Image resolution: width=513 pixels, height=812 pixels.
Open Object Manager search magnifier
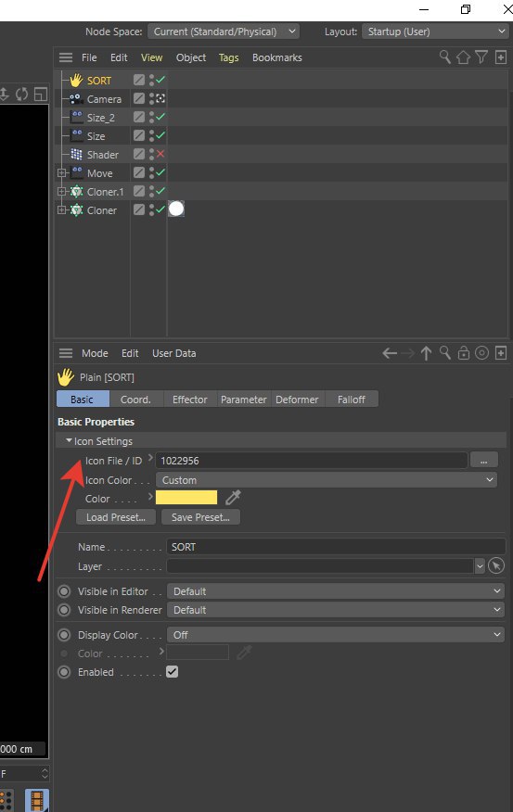[444, 57]
